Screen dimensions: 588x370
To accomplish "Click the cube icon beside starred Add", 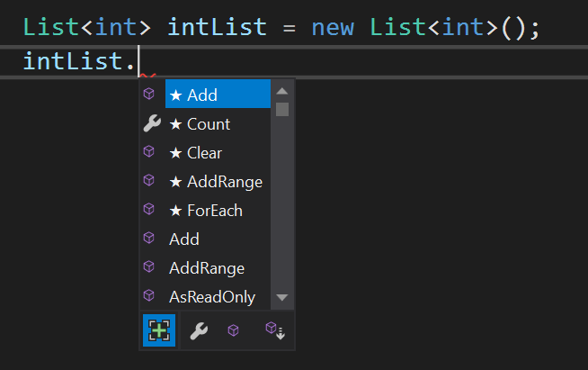I will 149,94.
